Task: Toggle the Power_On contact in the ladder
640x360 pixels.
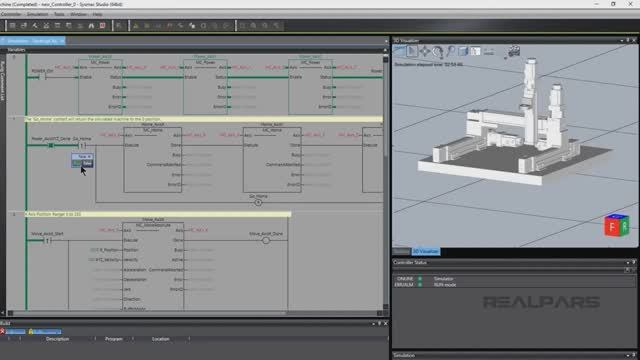Action: [x=42, y=77]
